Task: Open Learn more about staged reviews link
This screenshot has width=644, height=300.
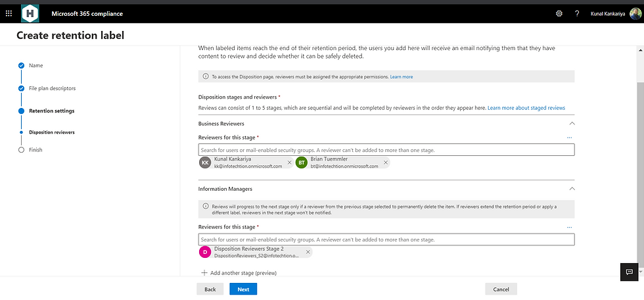Action: tap(526, 108)
